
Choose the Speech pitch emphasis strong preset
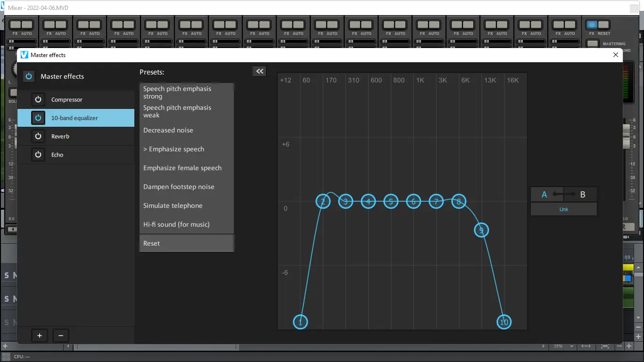point(187,92)
